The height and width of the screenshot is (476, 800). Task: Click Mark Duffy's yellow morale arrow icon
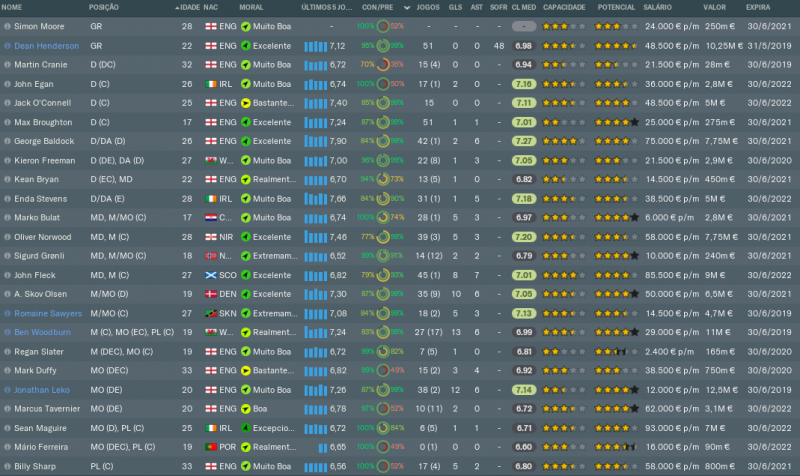tap(245, 370)
